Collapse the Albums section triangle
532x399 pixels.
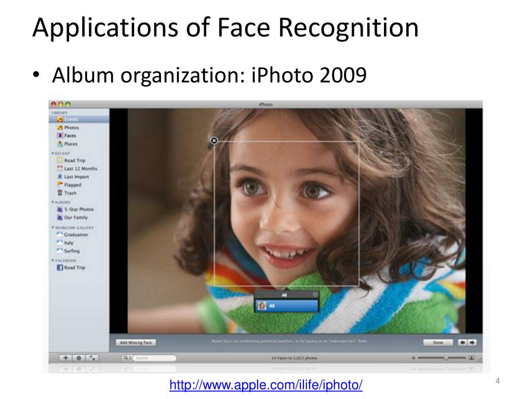[x=52, y=202]
